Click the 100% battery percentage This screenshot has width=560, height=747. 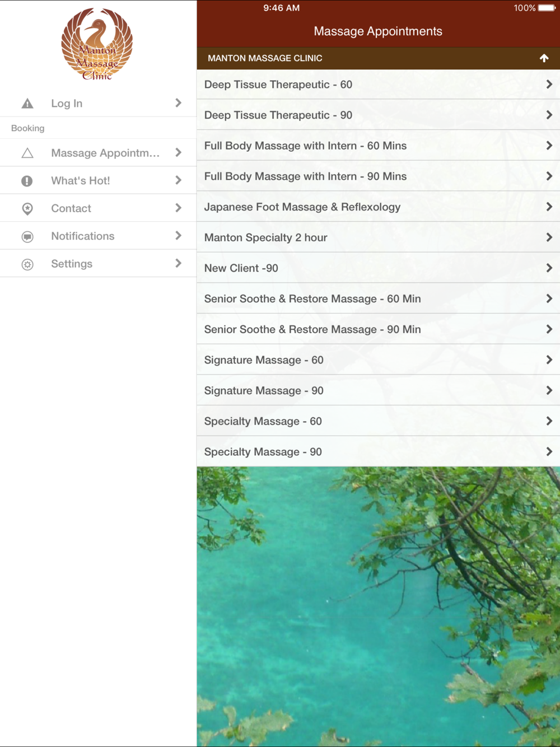525,8
